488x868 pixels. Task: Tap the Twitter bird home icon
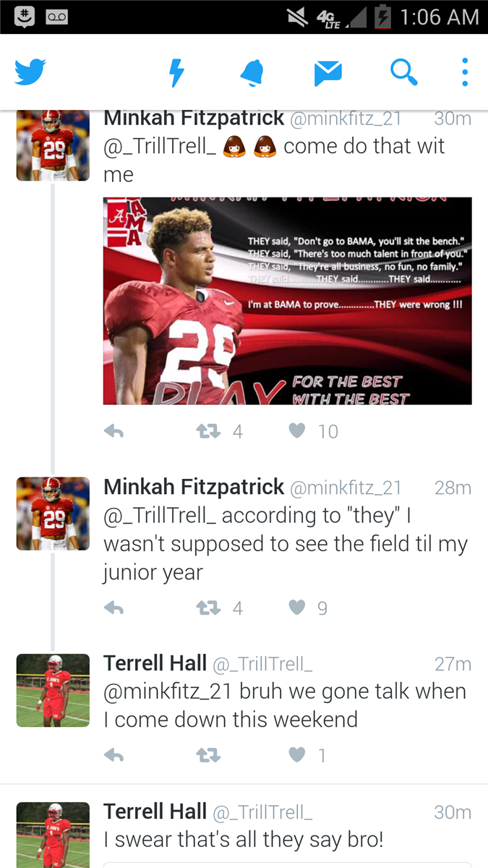[x=30, y=72]
